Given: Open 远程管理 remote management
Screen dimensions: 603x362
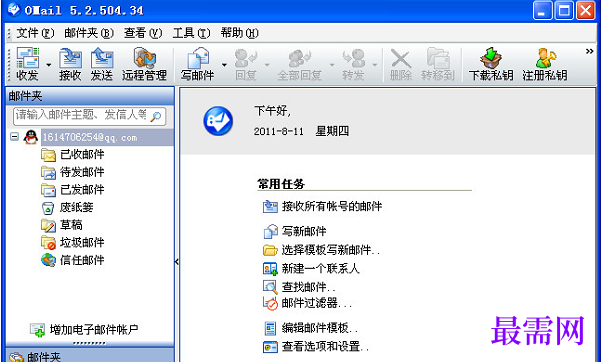Looking at the screenshot, I should coord(144,64).
